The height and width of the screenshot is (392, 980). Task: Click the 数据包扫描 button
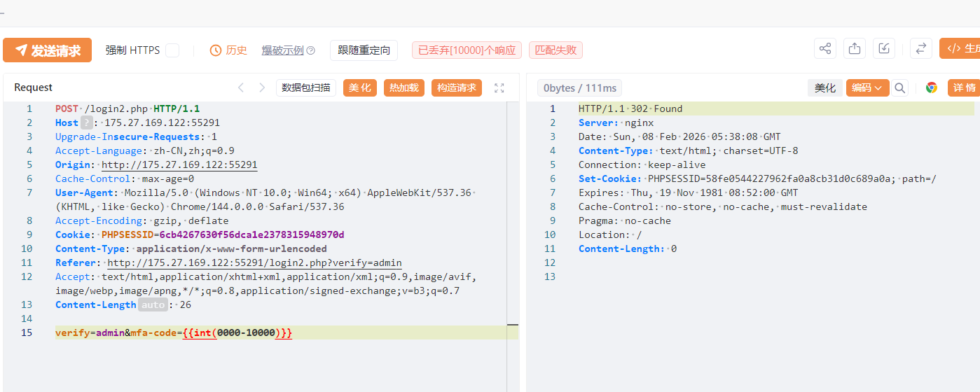[x=305, y=87]
